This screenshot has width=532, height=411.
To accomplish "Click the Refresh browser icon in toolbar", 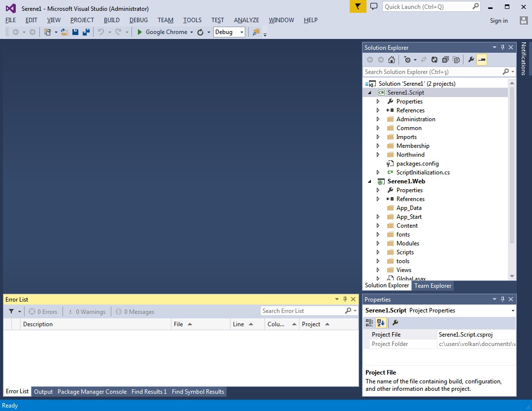I will pos(200,32).
